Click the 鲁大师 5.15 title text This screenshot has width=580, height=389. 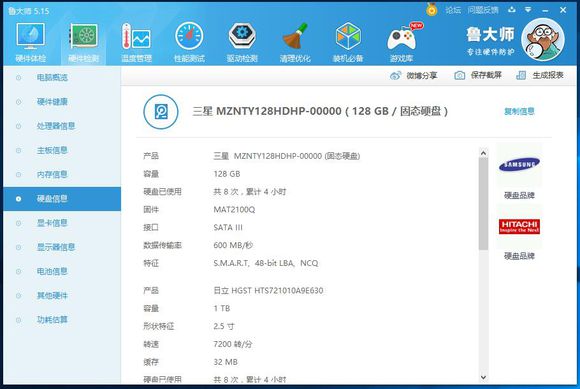(x=28, y=11)
